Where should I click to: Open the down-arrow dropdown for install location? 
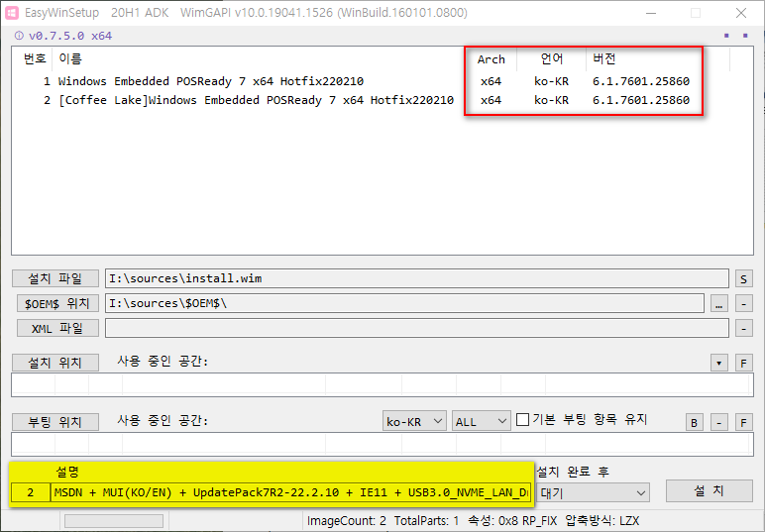[719, 363]
